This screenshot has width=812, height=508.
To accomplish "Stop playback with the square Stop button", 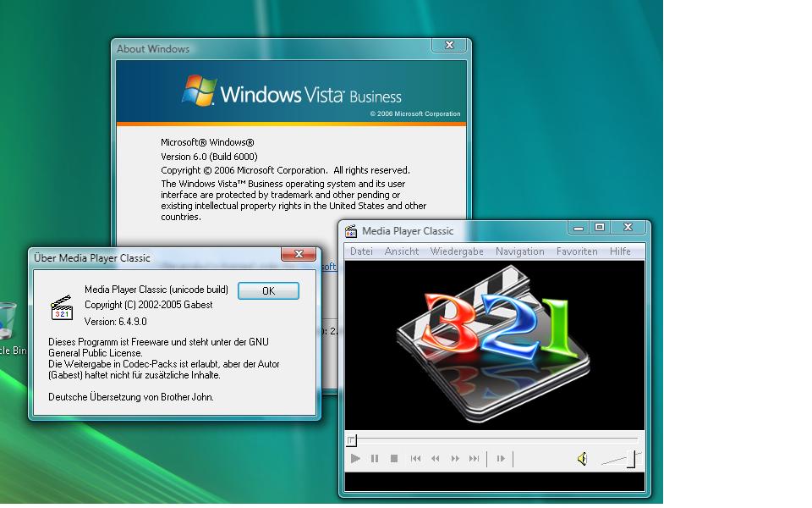I will pos(394,459).
